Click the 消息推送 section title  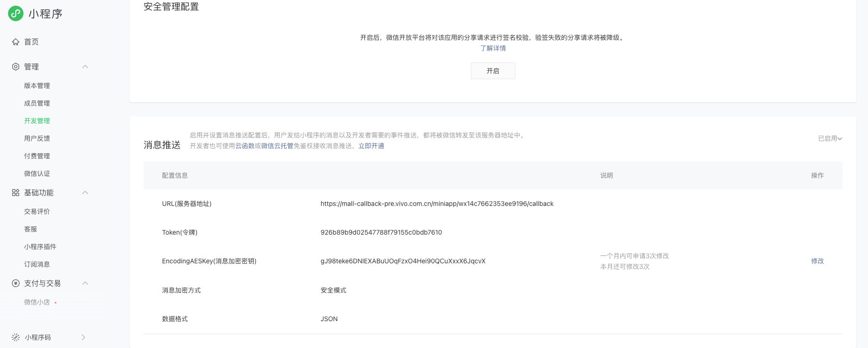(x=162, y=145)
